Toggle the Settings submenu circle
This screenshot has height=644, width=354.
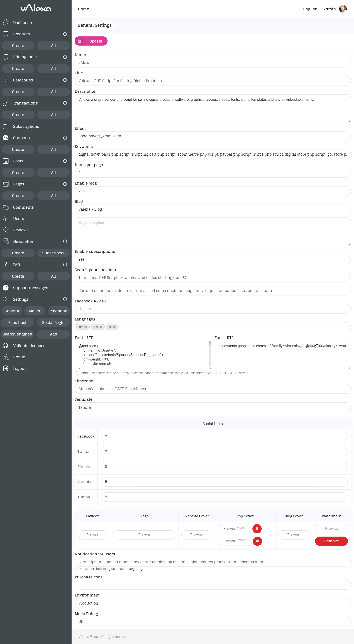tap(65, 299)
